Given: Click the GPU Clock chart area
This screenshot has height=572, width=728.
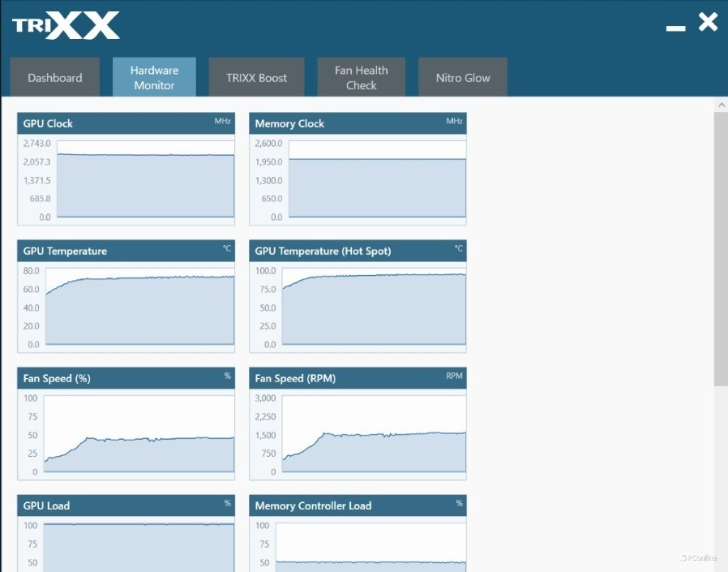Looking at the screenshot, I should (x=146, y=179).
